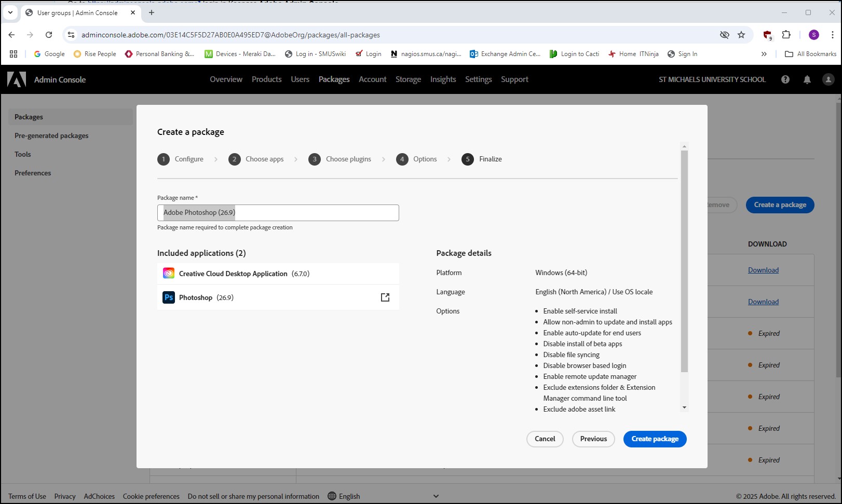The height and width of the screenshot is (504, 842).
Task: Reload the page with the refresh icon
Action: (x=49, y=35)
